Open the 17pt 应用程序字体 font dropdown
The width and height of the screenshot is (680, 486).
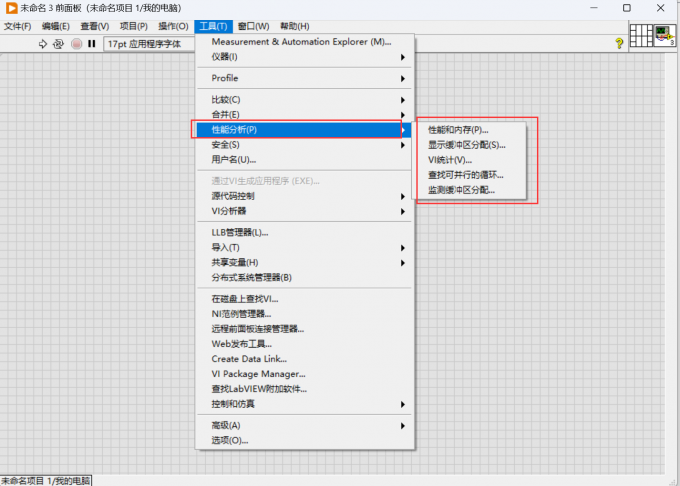(149, 44)
